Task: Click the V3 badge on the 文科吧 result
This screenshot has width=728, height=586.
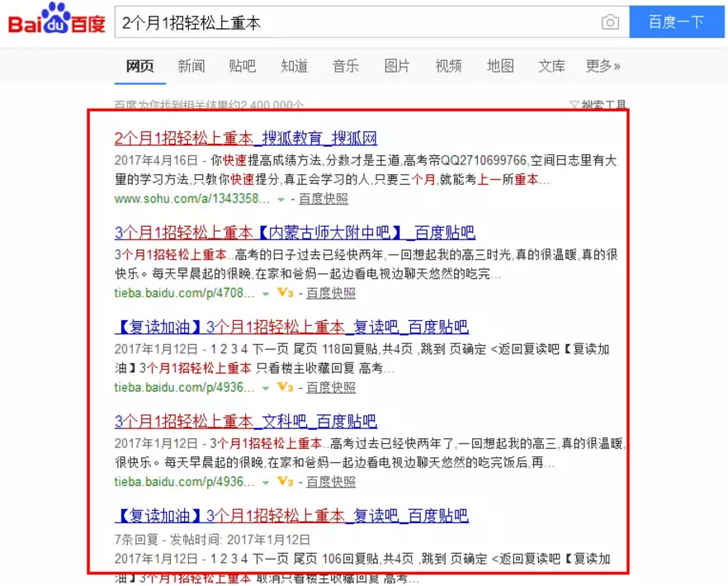Action: click(x=285, y=481)
